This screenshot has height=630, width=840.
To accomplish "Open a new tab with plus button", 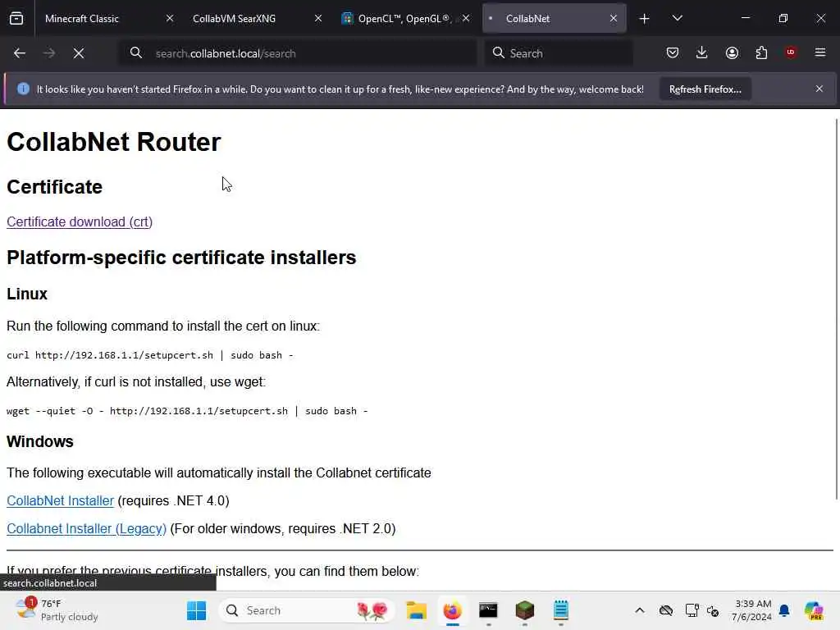I will pos(645,19).
